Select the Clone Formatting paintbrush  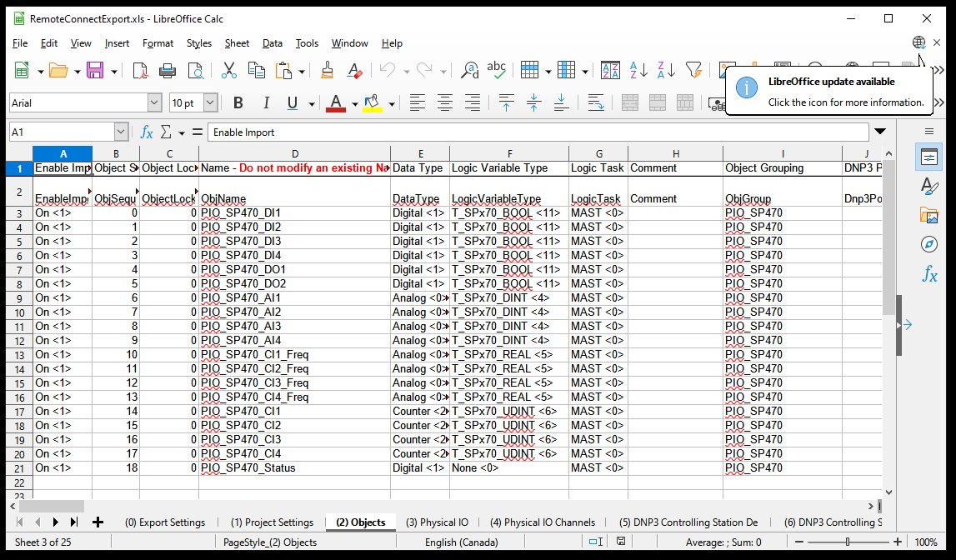(327, 71)
